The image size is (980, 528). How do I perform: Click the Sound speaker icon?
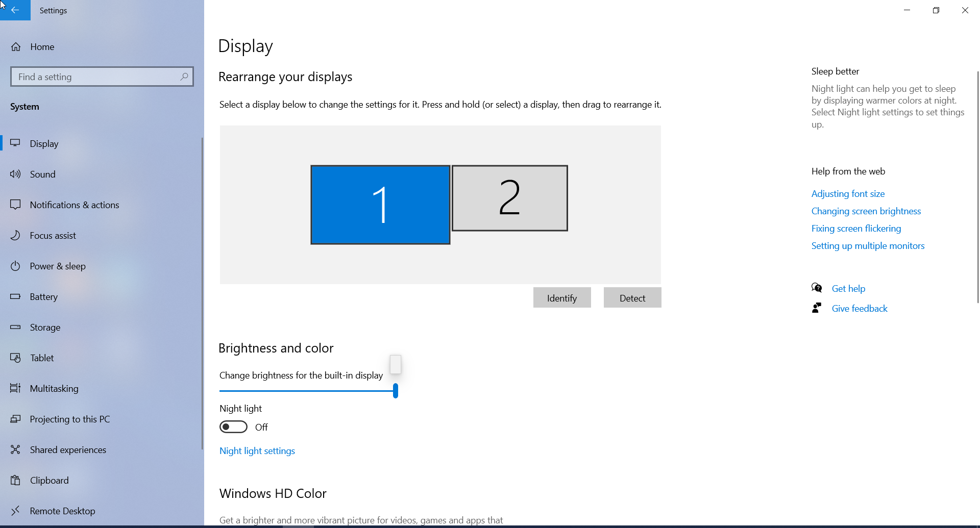15,174
